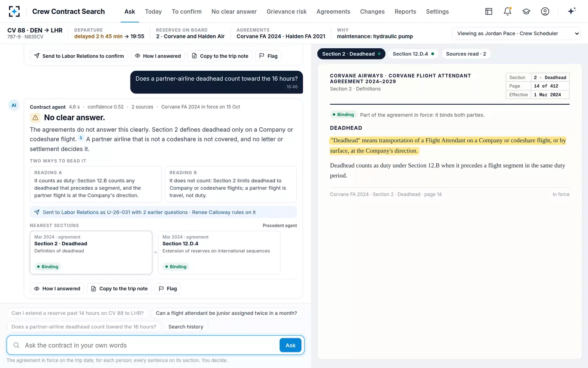Open the To confirm tab
The image size is (588, 368).
(x=187, y=11)
